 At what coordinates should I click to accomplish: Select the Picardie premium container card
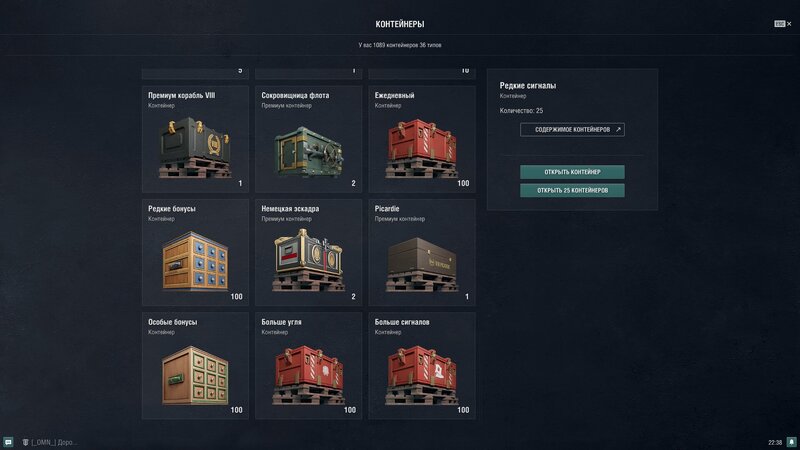(422, 253)
